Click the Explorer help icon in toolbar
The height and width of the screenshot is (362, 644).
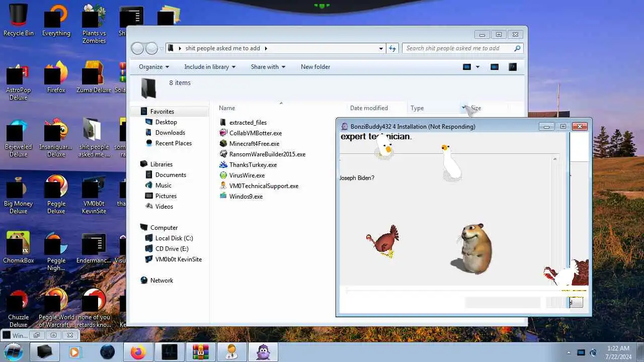[x=513, y=67]
